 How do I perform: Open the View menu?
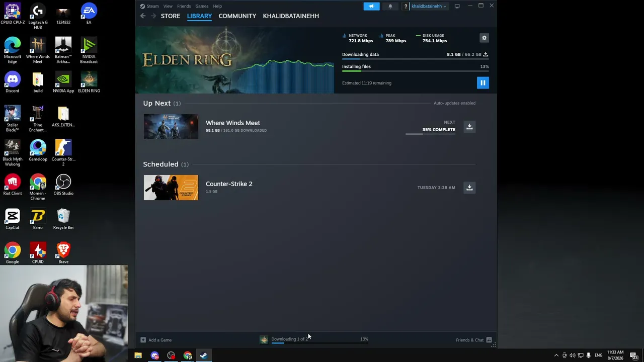pyautogui.click(x=168, y=7)
